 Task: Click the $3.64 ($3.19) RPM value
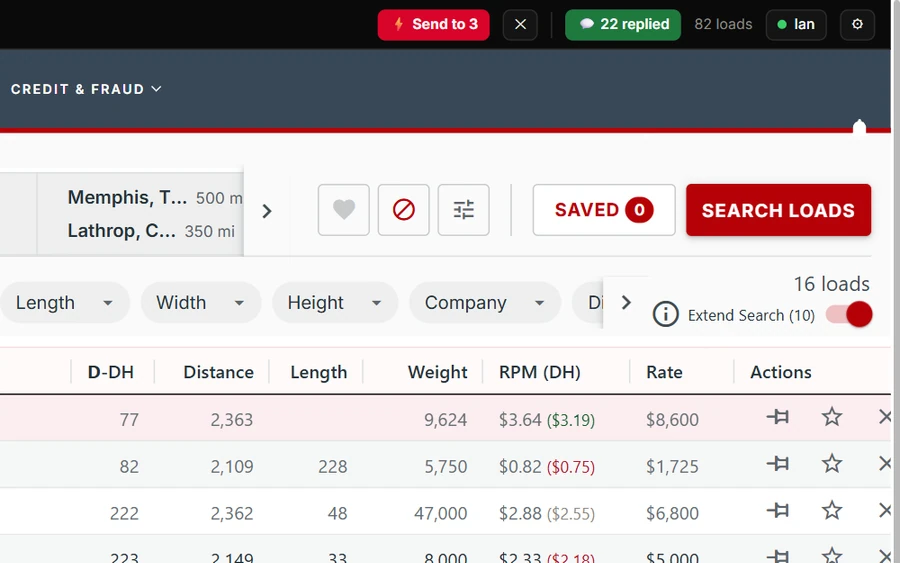[546, 420]
